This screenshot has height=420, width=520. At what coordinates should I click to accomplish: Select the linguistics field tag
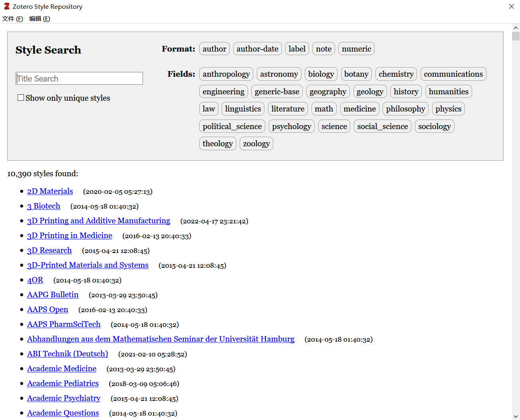pos(243,109)
